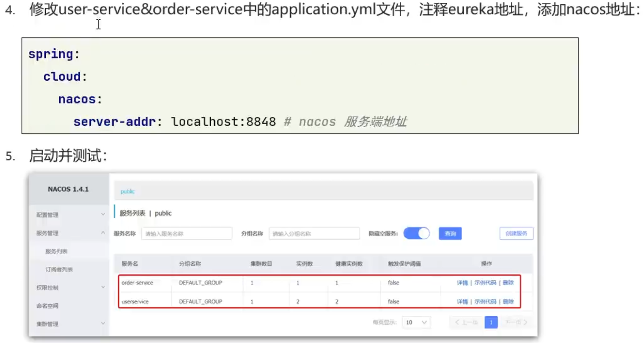Screen dimensions: 644x343
Task: Select the public namespace tab
Action: tap(127, 192)
